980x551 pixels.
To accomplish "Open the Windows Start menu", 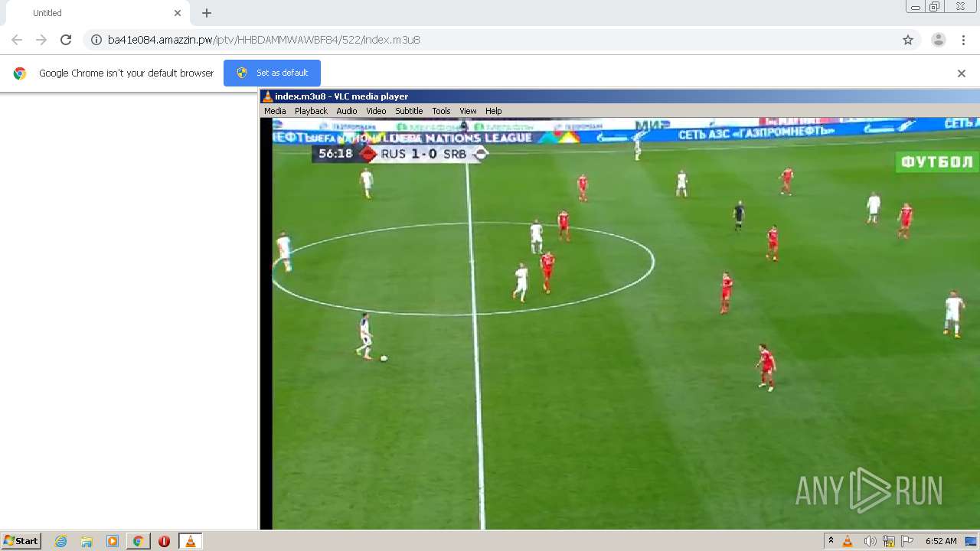I will (x=21, y=541).
